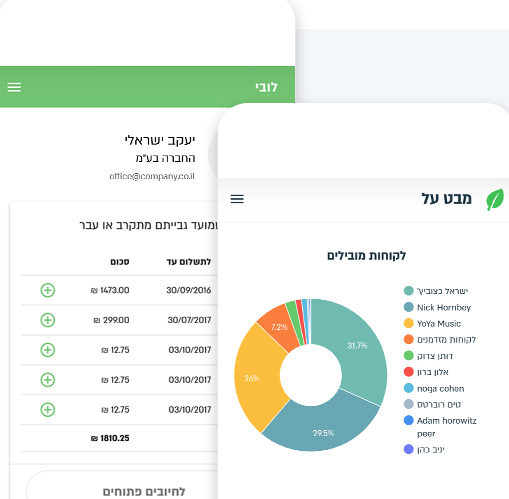Viewport: 509px width, 499px height.
Task: Toggle יניב כהן purple legend dot
Action: click(x=408, y=449)
